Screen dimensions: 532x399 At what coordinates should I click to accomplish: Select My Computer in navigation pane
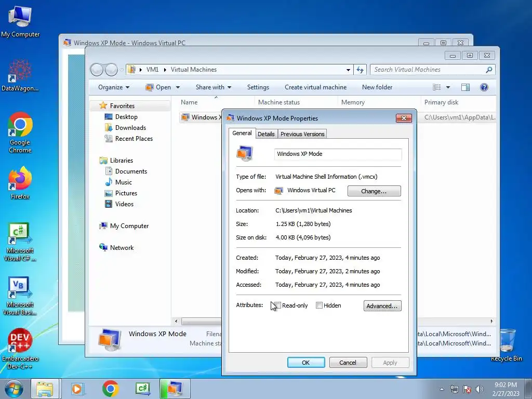129,226
